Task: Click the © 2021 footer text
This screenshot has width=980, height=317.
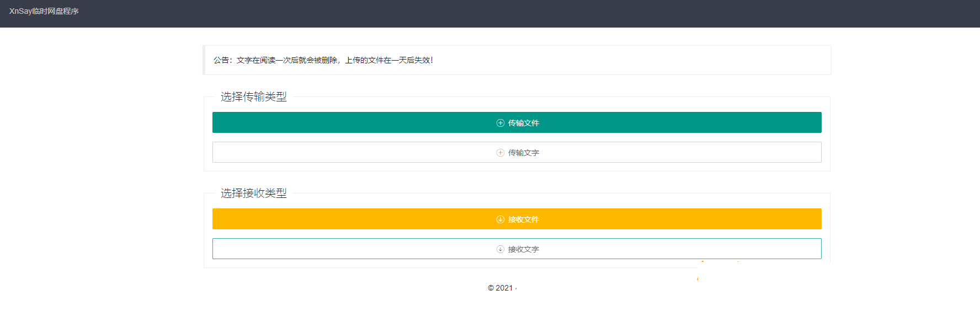Action: [x=500, y=288]
